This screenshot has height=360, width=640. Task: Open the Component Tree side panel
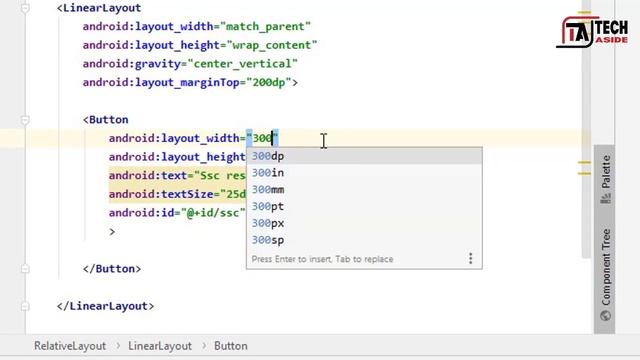pos(606,274)
